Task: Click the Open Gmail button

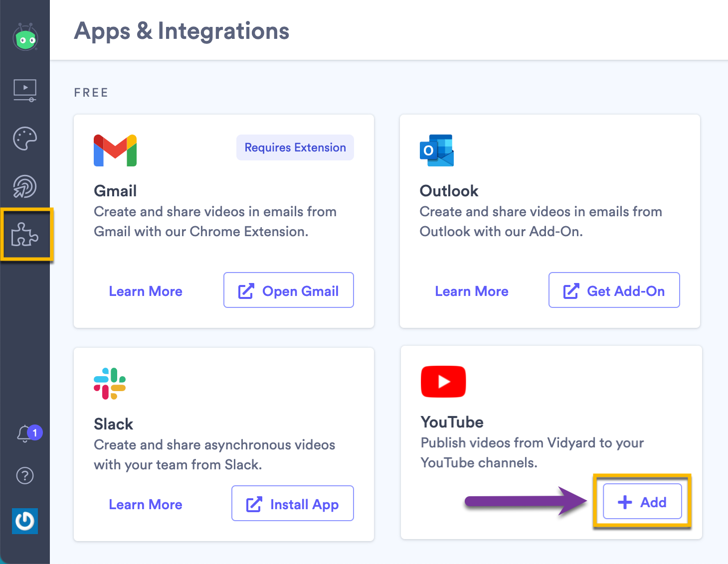Action: 289,290
